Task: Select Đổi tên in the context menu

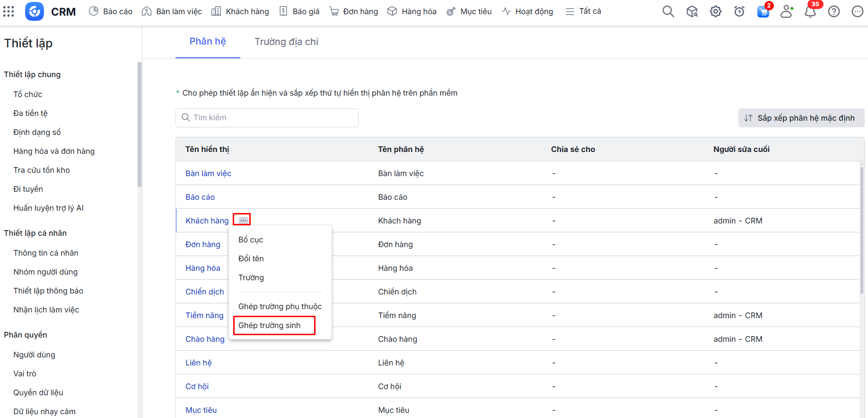Action: point(251,258)
